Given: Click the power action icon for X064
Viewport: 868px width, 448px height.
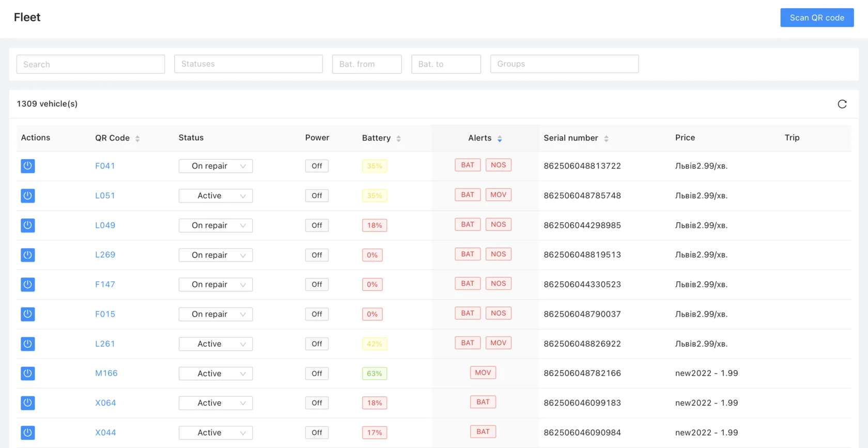Looking at the screenshot, I should click(x=28, y=403).
